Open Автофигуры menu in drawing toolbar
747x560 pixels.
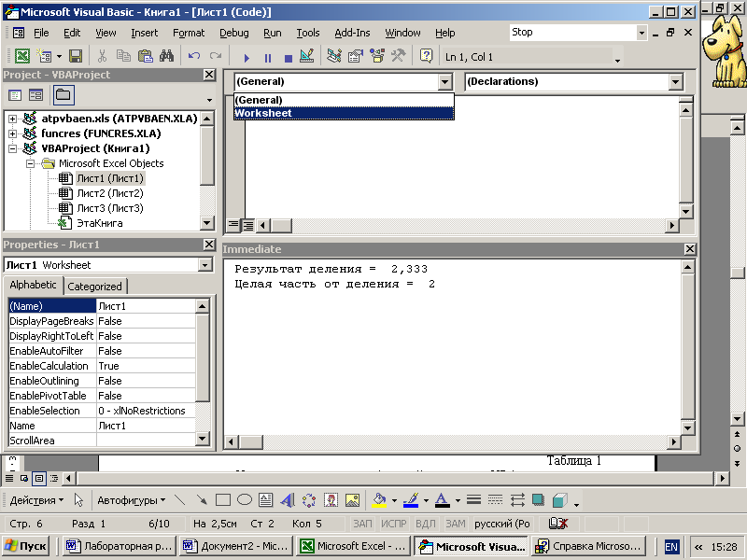[x=131, y=500]
